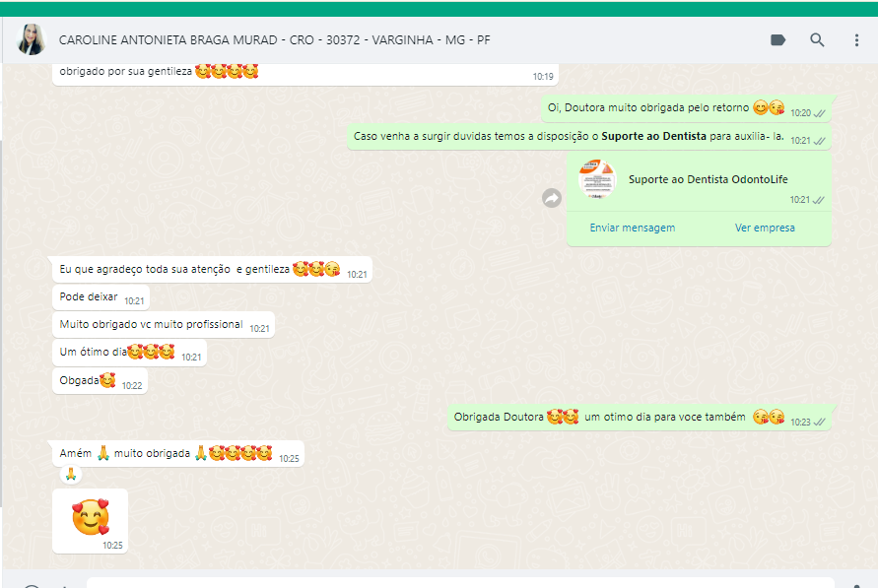
Task: Open Suporte ao Dentista OdontoLife card thumbnail
Action: pyautogui.click(x=597, y=179)
